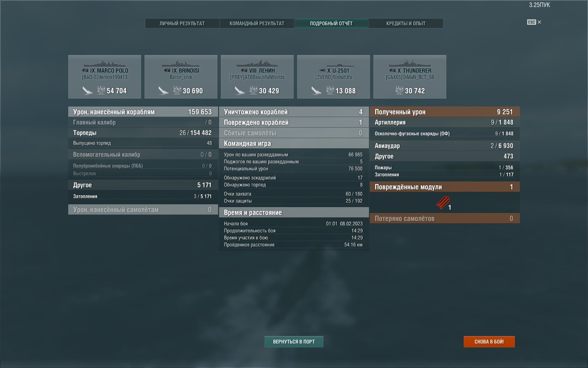Viewport: 588px width, 368px height.
Task: Select the X Thunderer ship card
Action: click(x=410, y=77)
